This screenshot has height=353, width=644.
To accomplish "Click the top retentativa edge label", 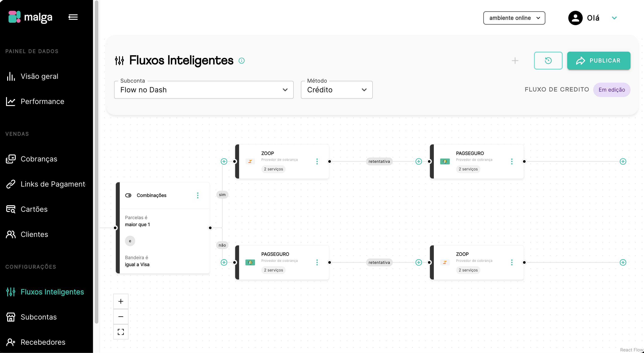I will (379, 161).
